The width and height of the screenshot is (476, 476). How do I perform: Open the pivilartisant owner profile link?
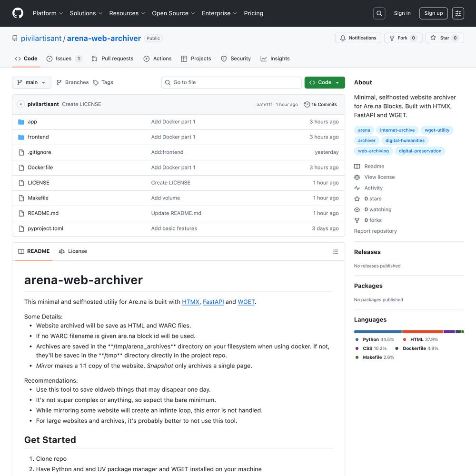(x=41, y=38)
